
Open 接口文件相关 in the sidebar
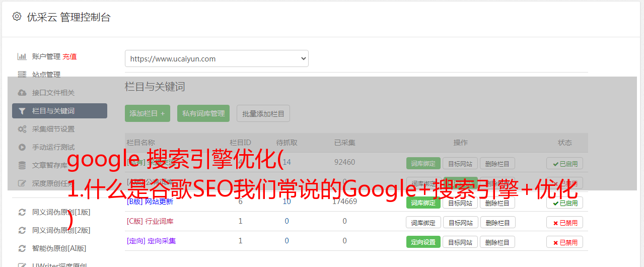[x=53, y=93]
